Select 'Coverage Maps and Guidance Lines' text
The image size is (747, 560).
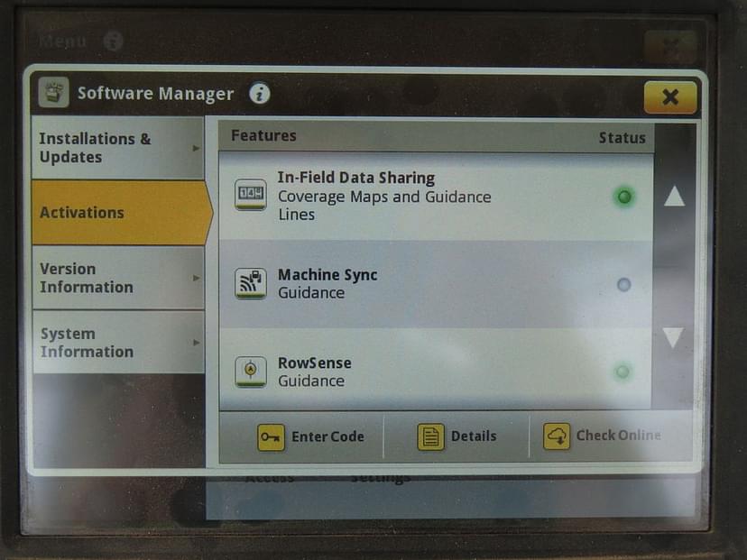click(x=384, y=206)
